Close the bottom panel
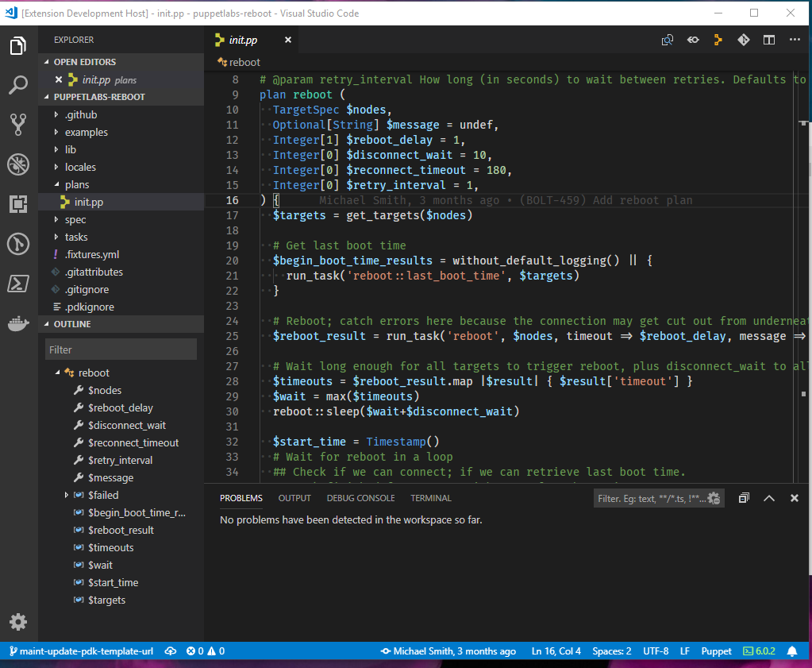The width and height of the screenshot is (812, 668). point(795,498)
